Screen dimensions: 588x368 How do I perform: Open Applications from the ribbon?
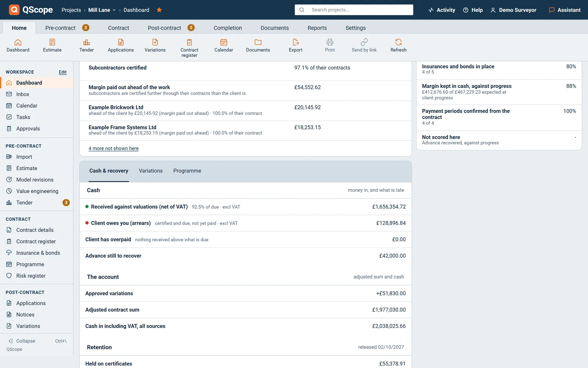pos(121,46)
